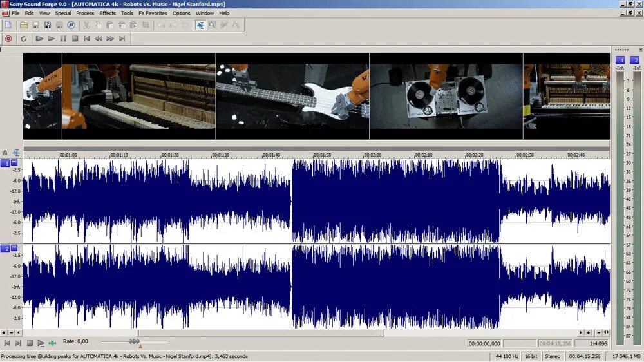This screenshot has width=644, height=362.
Task: Pause playback in transport toolbar
Action: point(63,39)
